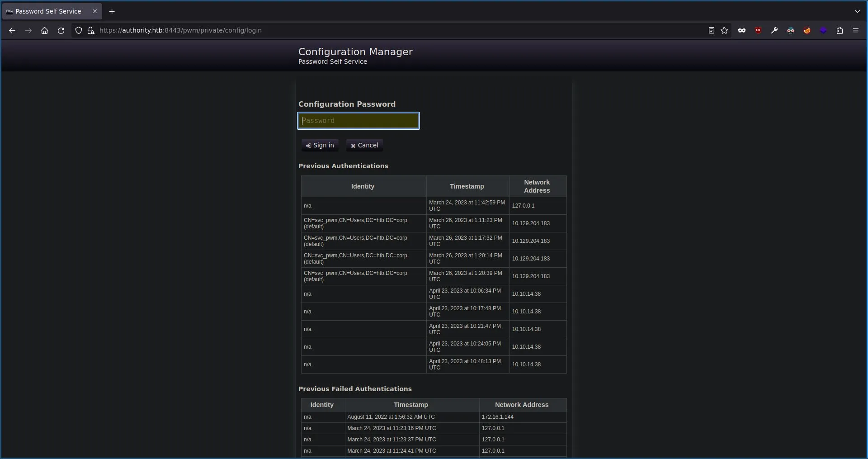Select failed address 172.16.1.144
Screen dimensions: 868x459
click(497, 417)
